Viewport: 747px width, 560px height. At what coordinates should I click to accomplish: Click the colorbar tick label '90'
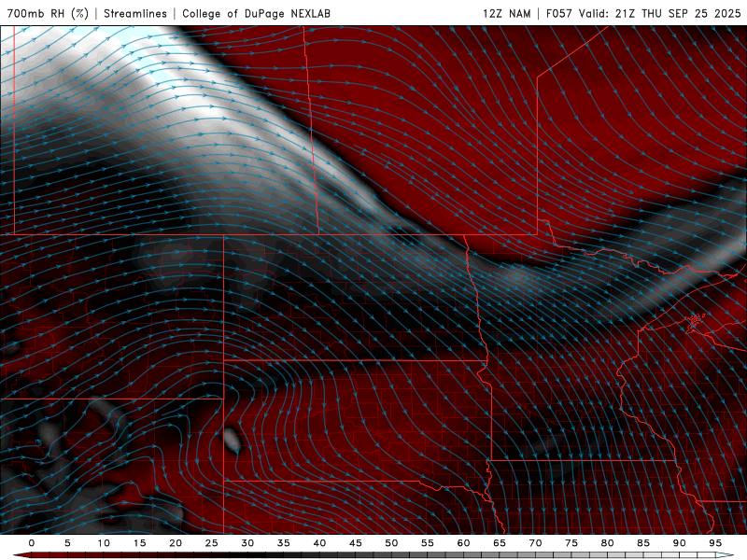pos(680,543)
